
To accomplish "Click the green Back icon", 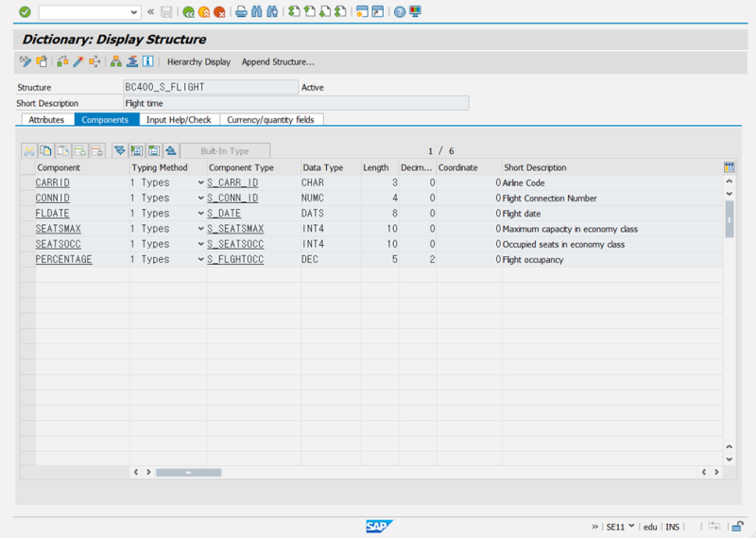I will tap(188, 12).
